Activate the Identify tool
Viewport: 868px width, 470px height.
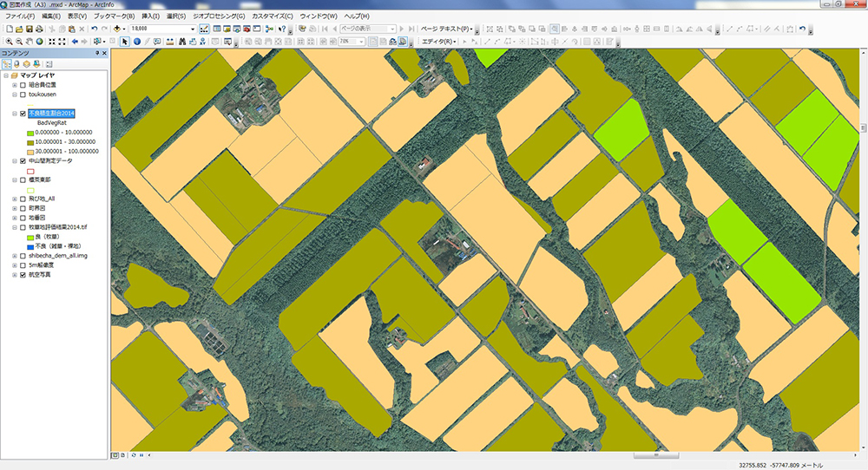click(x=136, y=41)
